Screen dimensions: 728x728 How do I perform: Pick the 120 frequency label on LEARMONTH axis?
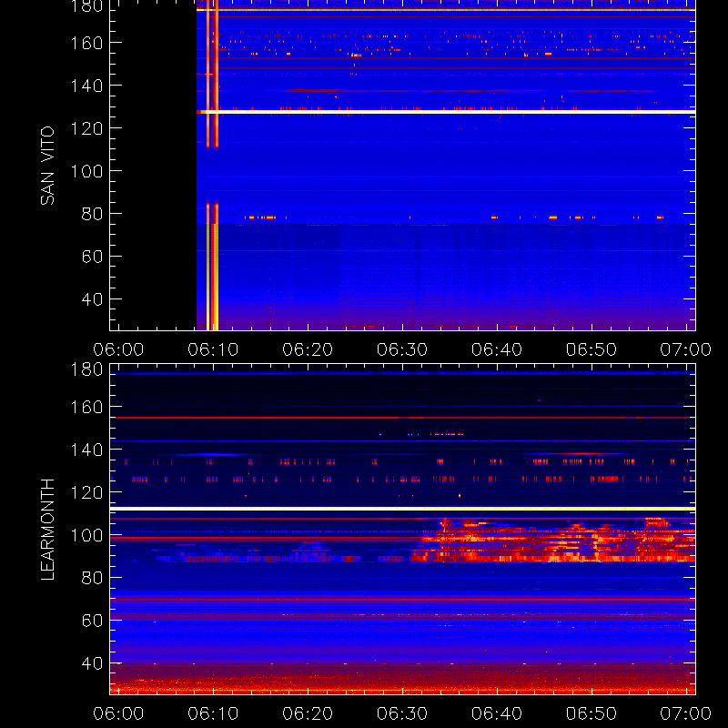pyautogui.click(x=86, y=492)
